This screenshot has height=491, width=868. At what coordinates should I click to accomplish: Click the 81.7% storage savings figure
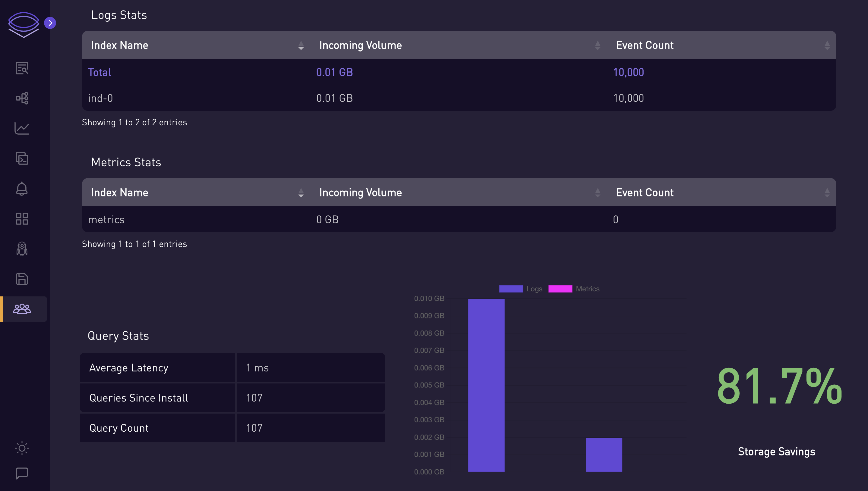coord(779,386)
